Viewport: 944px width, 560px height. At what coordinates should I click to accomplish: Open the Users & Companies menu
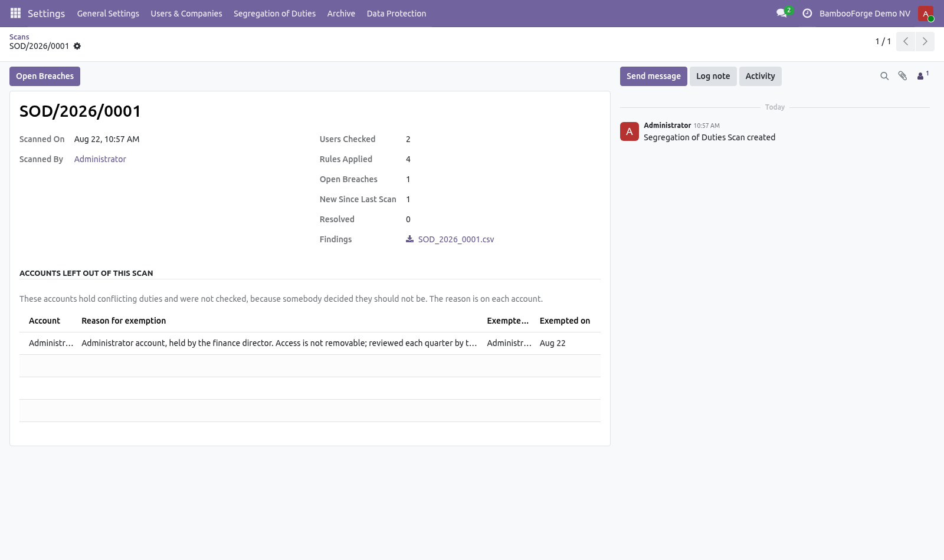coord(186,13)
